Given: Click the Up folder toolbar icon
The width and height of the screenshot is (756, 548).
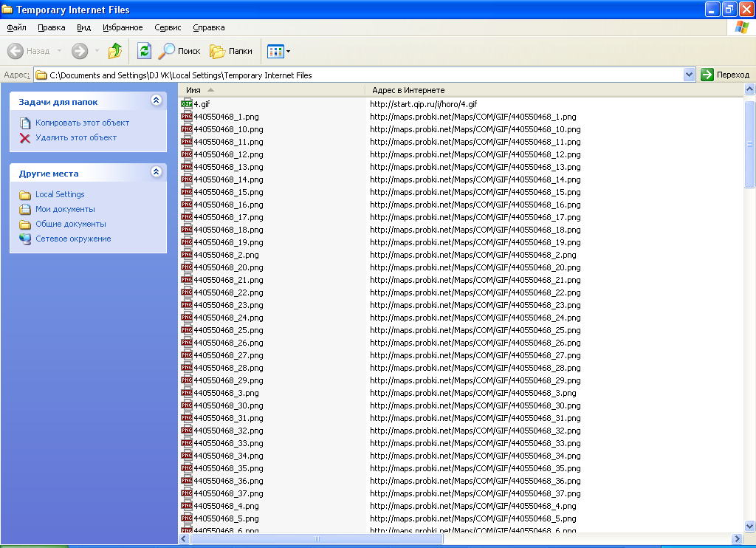Looking at the screenshot, I should point(115,51).
